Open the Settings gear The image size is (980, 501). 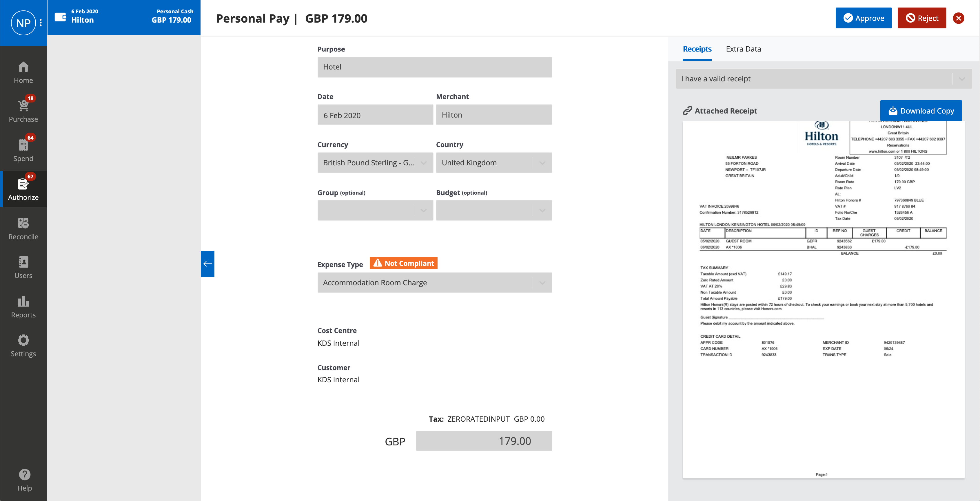tap(23, 340)
